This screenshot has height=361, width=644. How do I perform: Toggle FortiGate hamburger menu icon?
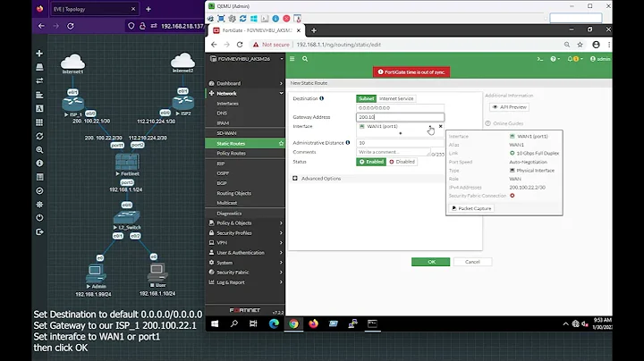pos(292,59)
